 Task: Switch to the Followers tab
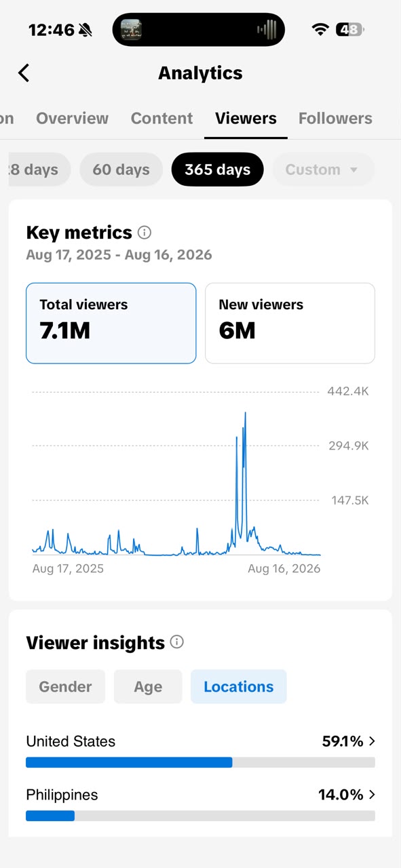(x=335, y=118)
